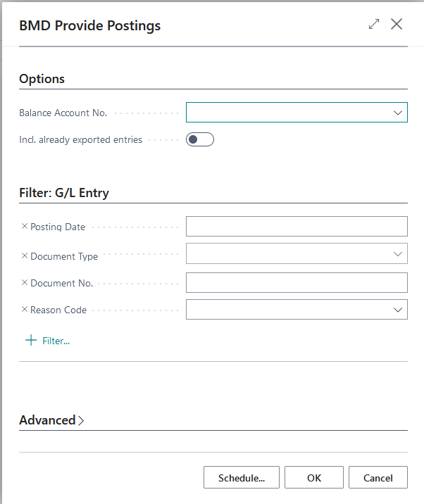Open the Reason Code dropdown arrow
Screen dimensions: 424x504
pos(398,309)
